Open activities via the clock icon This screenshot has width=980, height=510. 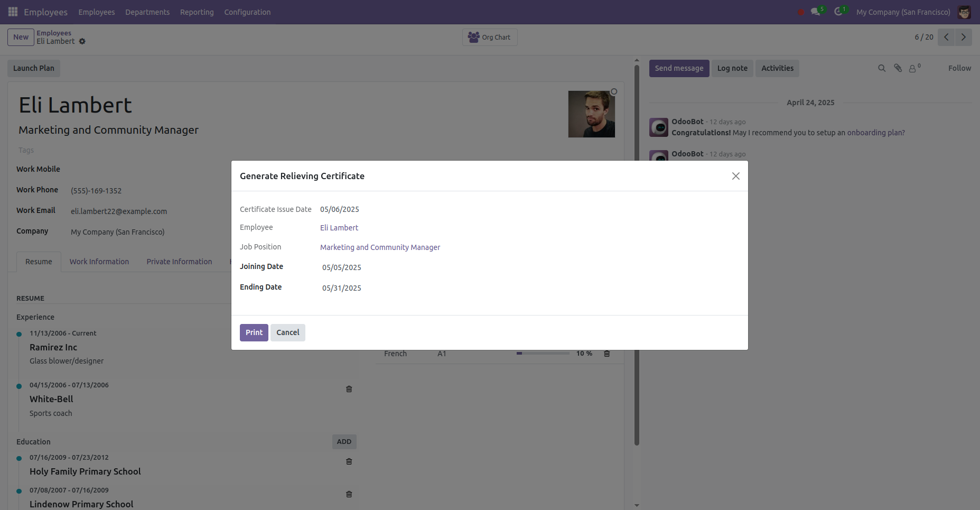[x=839, y=12]
